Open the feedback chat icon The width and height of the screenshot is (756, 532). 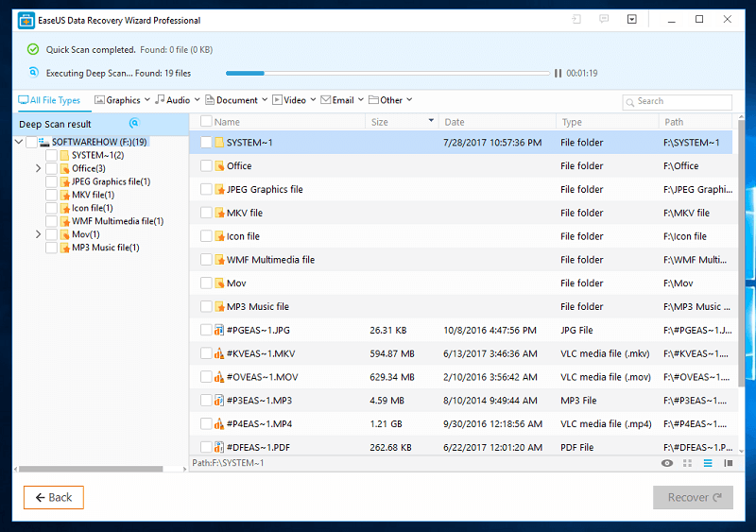[x=604, y=19]
